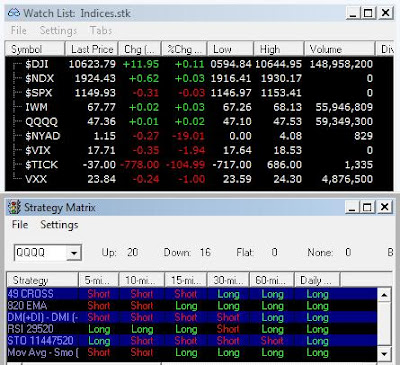The image size is (400, 365).
Task: Sort by %Chg column header
Action: [x=184, y=49]
